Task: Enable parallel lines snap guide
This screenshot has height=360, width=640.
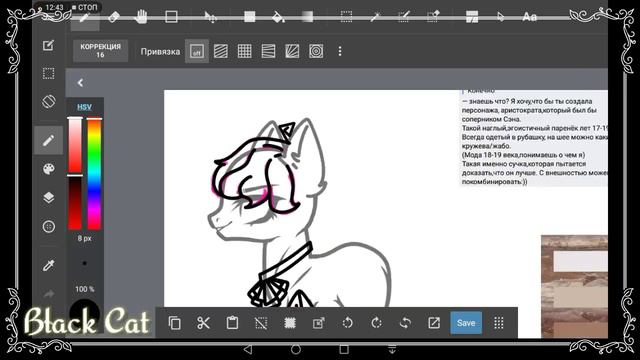Action: coord(221,51)
